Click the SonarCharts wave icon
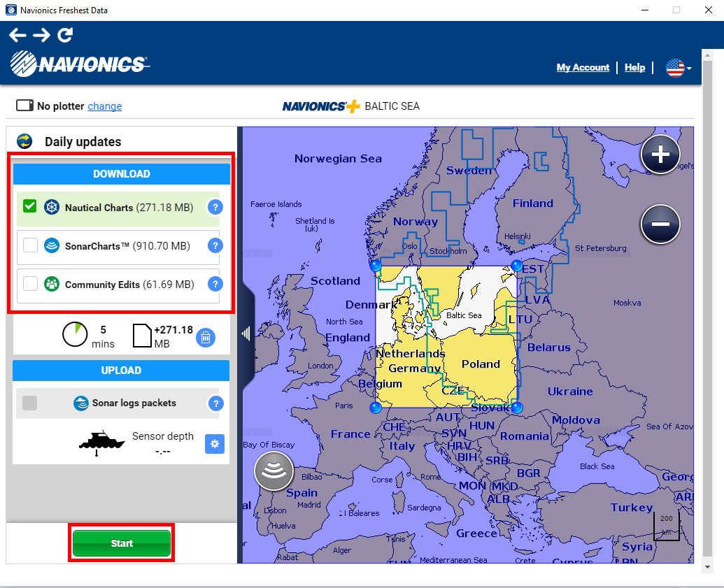This screenshot has height=588, width=724. click(x=52, y=245)
